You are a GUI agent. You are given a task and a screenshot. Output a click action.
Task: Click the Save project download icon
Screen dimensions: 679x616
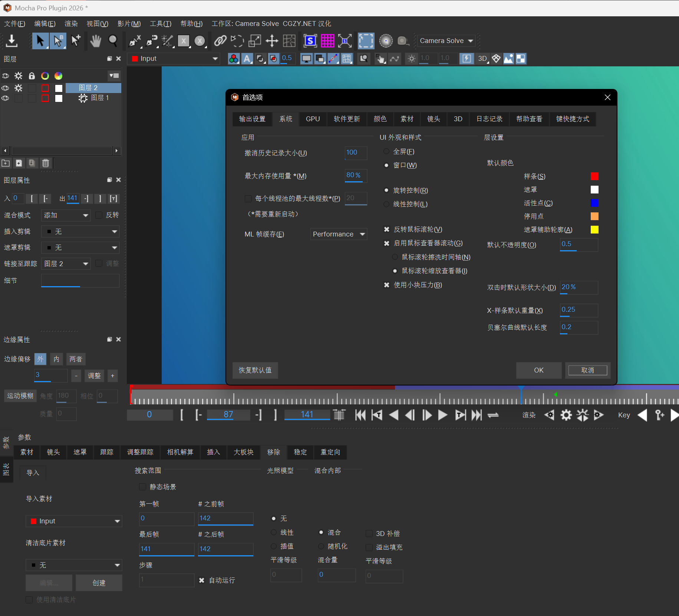point(12,41)
